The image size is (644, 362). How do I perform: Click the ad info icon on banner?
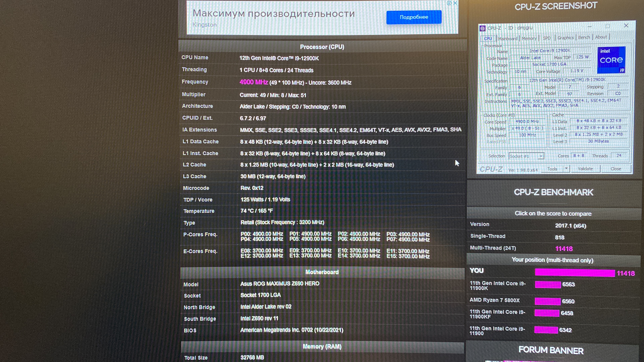pos(449,3)
